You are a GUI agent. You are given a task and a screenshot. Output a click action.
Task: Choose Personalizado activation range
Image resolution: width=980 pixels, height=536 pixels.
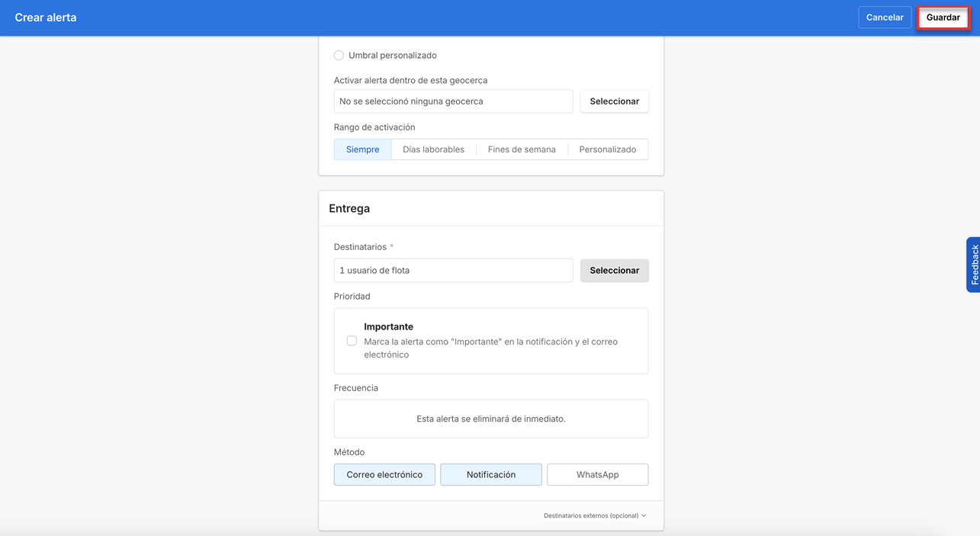point(607,149)
